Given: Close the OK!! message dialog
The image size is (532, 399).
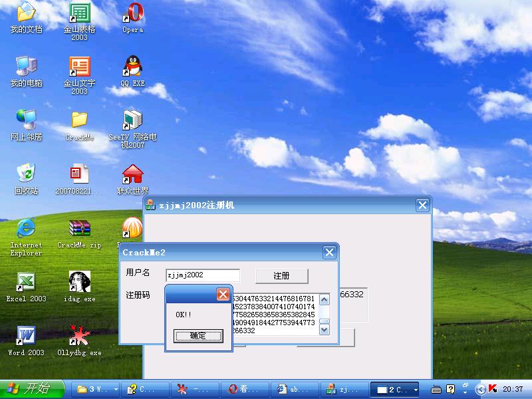Looking at the screenshot, I should point(223,294).
